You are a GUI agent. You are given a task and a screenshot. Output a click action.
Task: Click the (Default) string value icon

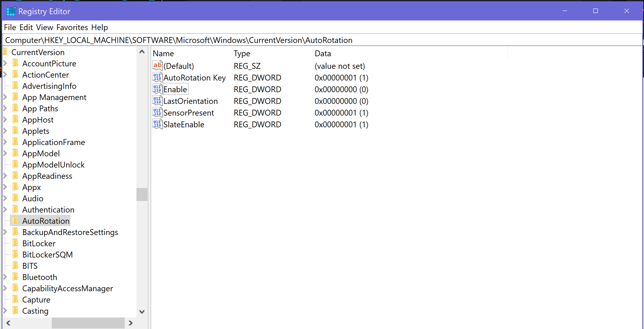click(x=157, y=66)
